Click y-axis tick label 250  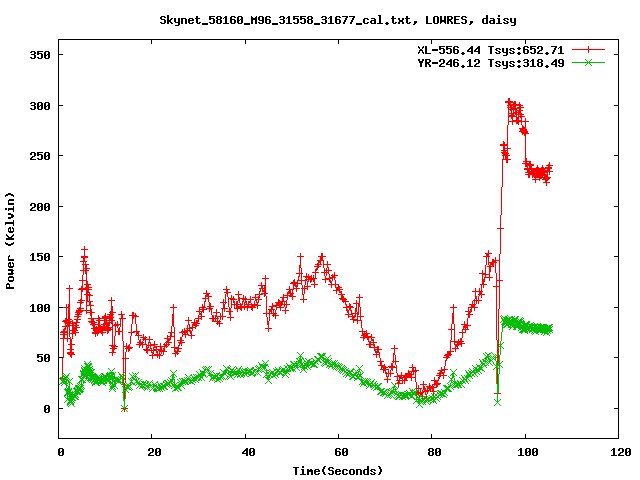click(40, 156)
